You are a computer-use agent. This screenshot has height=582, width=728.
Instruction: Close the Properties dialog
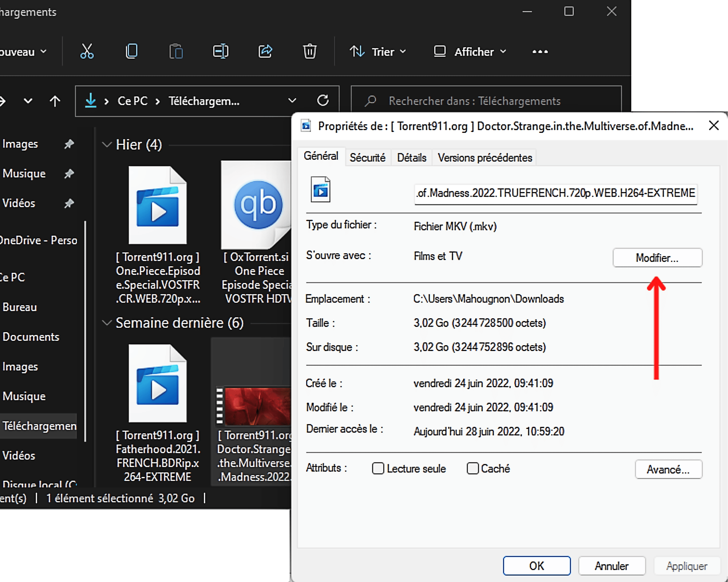coord(714,125)
